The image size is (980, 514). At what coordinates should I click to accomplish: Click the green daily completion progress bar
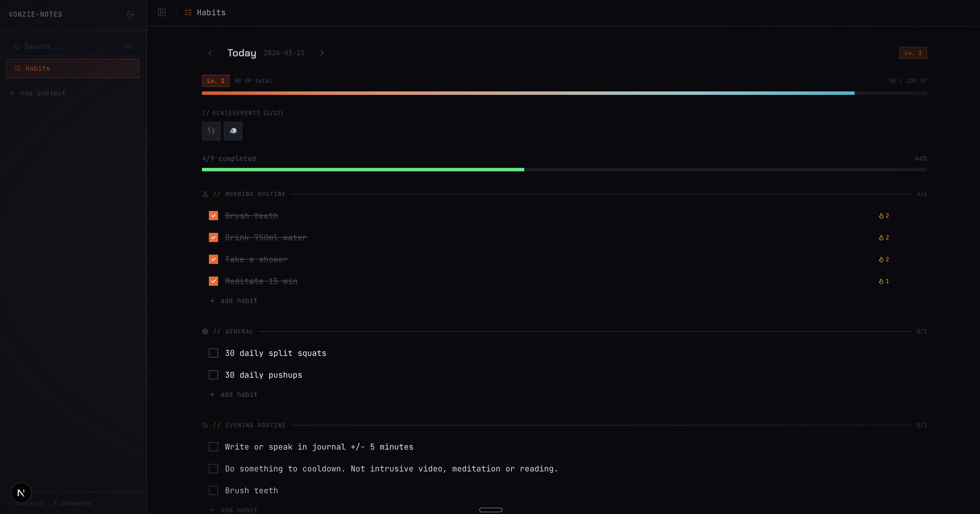click(x=361, y=170)
